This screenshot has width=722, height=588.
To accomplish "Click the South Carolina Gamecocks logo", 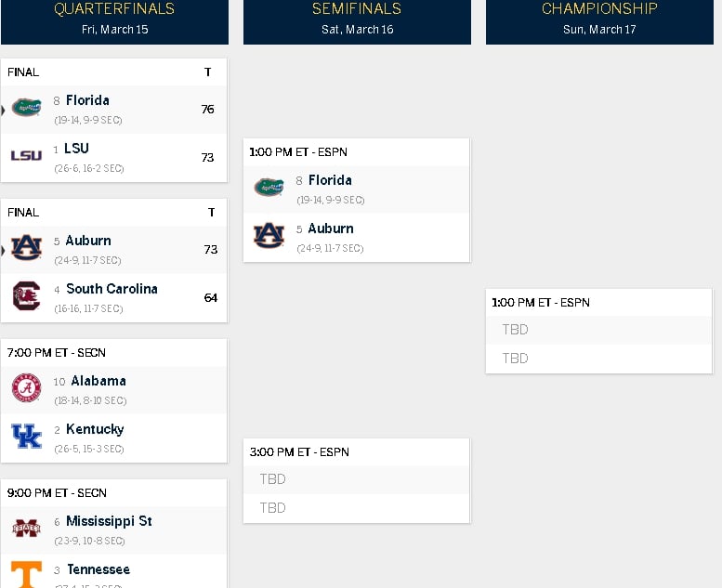I will [x=26, y=295].
